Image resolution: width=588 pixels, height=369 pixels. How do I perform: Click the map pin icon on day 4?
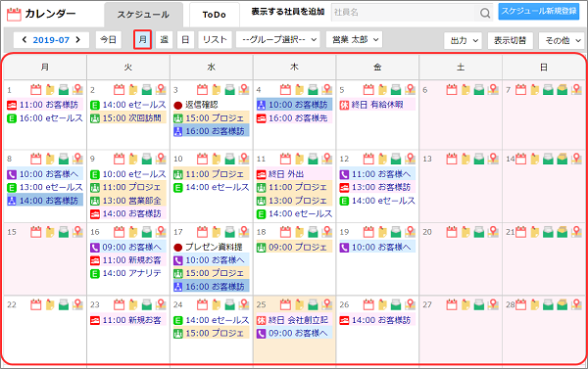[x=327, y=89]
